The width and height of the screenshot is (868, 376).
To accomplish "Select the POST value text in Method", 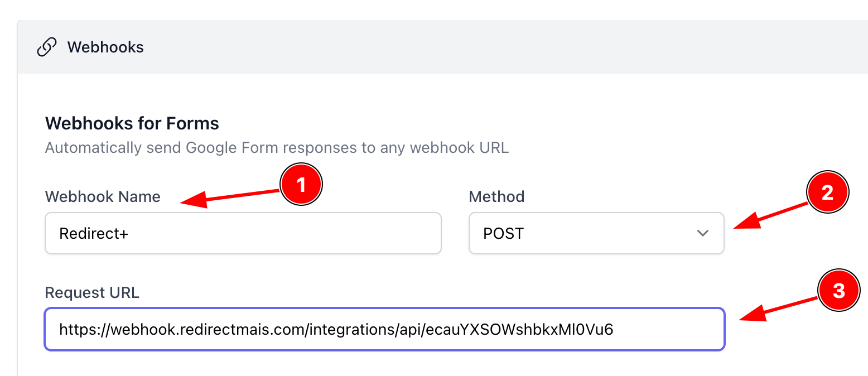I will point(503,233).
